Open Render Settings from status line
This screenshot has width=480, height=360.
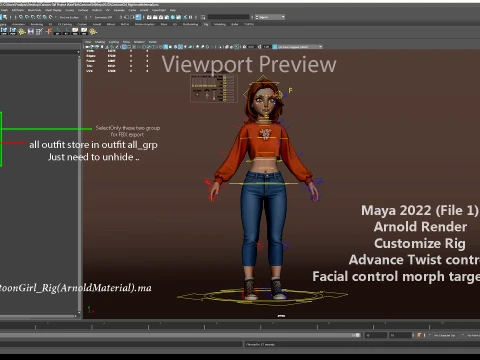(x=167, y=17)
